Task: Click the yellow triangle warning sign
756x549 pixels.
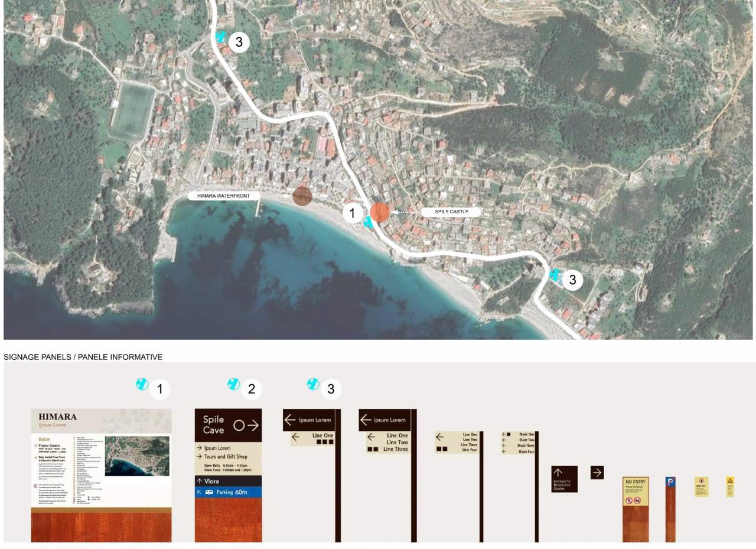Action: click(730, 486)
